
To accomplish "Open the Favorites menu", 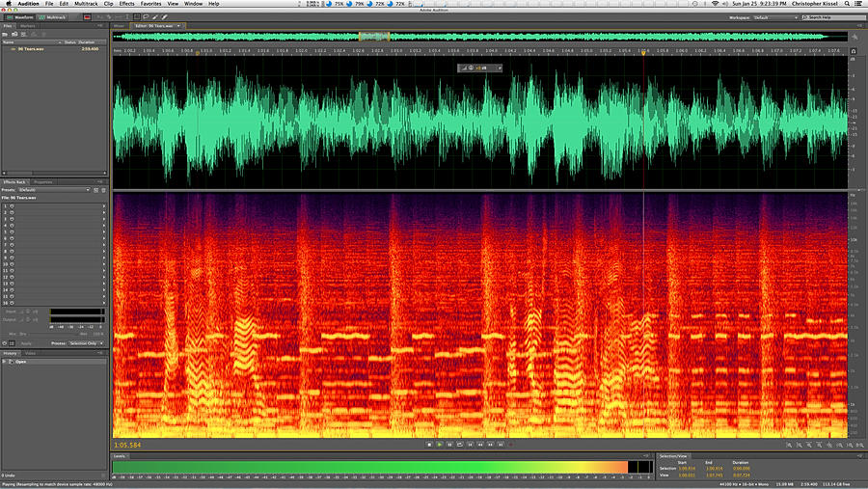I will click(150, 3).
